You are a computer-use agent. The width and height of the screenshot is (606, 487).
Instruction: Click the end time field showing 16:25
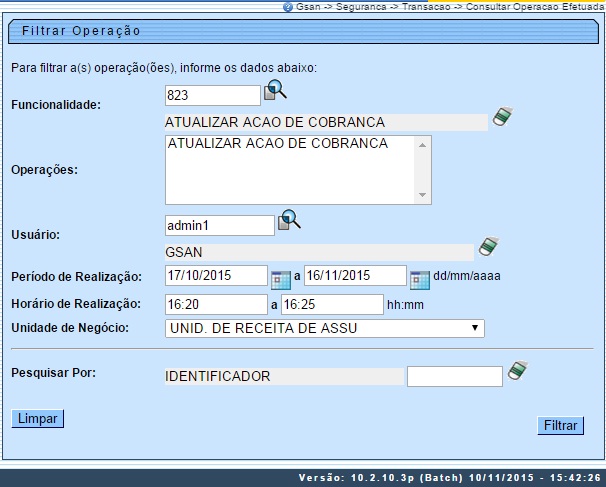pyautogui.click(x=332, y=304)
